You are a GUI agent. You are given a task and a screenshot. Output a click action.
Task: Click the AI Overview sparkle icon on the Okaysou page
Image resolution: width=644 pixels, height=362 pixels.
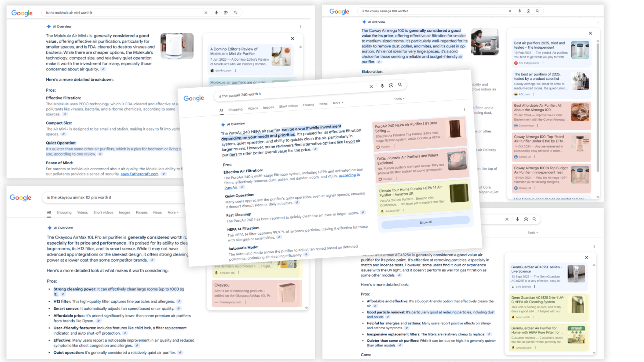pyautogui.click(x=50, y=228)
